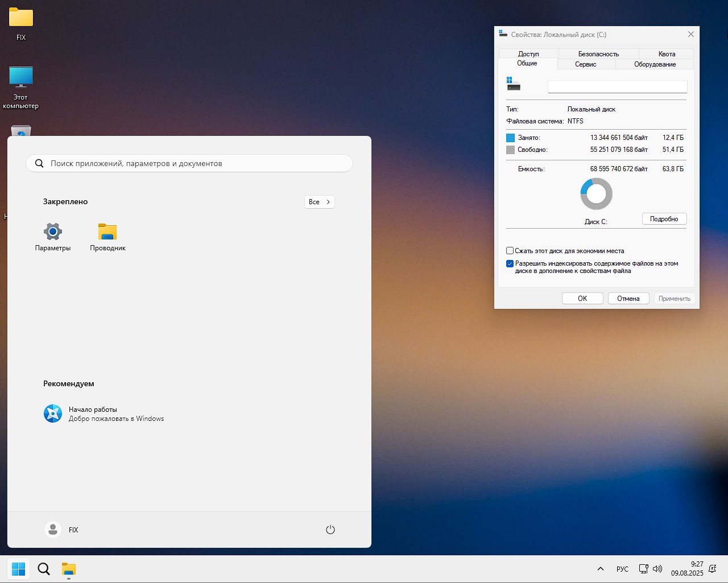Image resolution: width=728 pixels, height=583 pixels.
Task: Close the disk properties dialog
Action: click(691, 34)
